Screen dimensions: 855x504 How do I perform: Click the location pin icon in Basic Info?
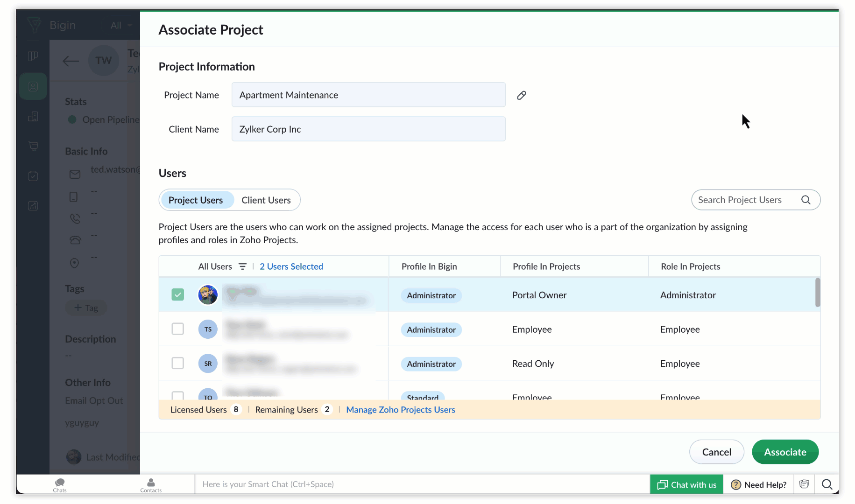[x=74, y=263]
